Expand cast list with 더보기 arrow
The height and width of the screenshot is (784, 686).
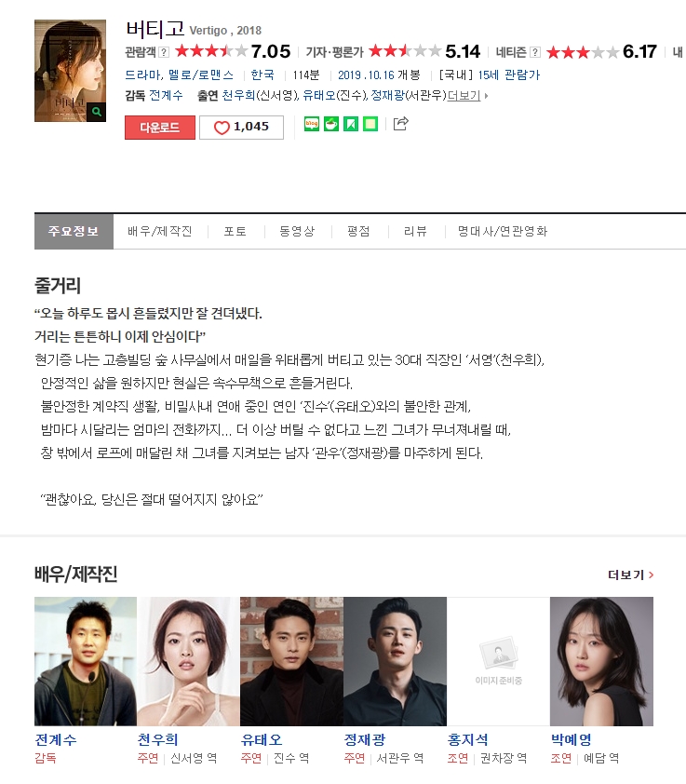pyautogui.click(x=467, y=96)
